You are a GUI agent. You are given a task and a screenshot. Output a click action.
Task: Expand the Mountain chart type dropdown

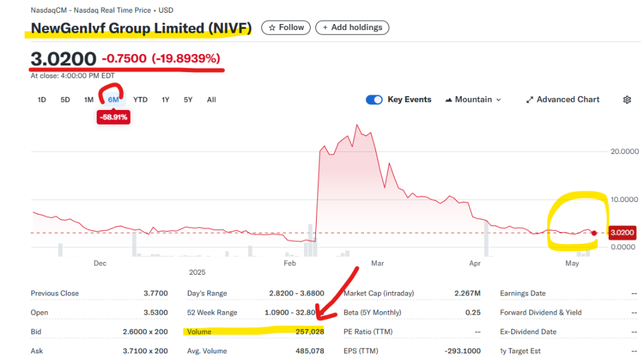point(473,100)
